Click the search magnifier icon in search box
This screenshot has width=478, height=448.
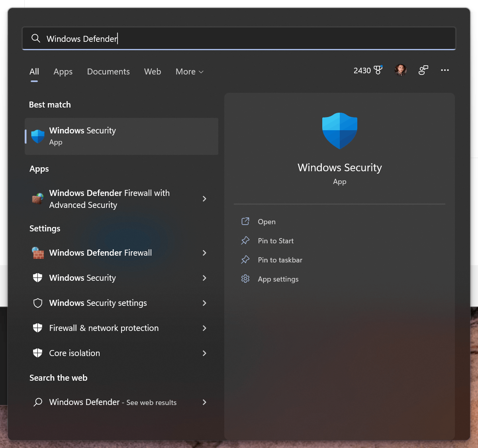click(x=36, y=38)
